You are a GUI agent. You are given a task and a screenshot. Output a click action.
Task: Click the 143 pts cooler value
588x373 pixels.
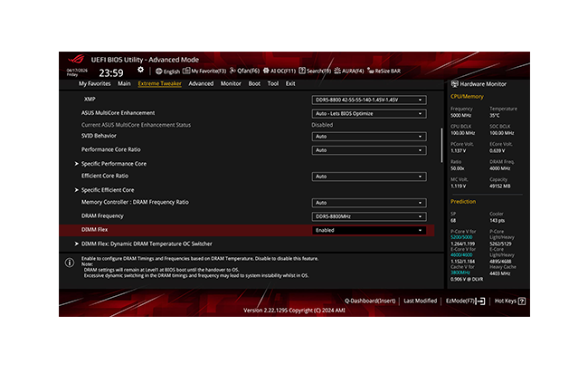pos(497,221)
